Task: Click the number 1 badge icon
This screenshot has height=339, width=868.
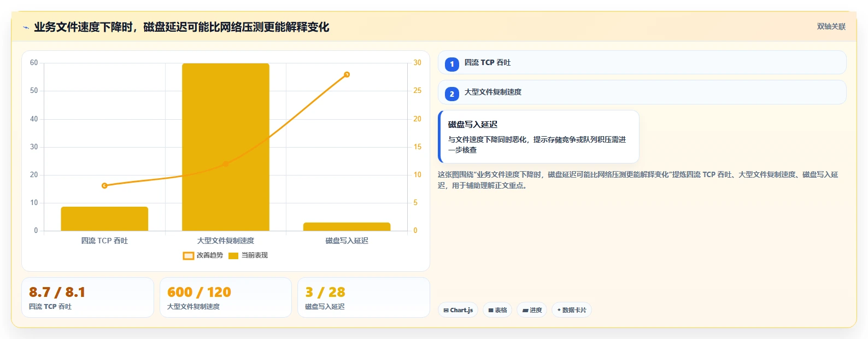Action: 452,64
